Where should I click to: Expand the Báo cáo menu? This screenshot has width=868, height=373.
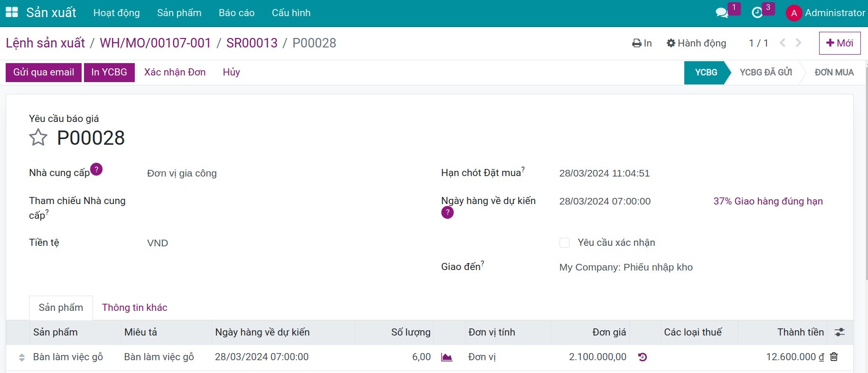[236, 13]
